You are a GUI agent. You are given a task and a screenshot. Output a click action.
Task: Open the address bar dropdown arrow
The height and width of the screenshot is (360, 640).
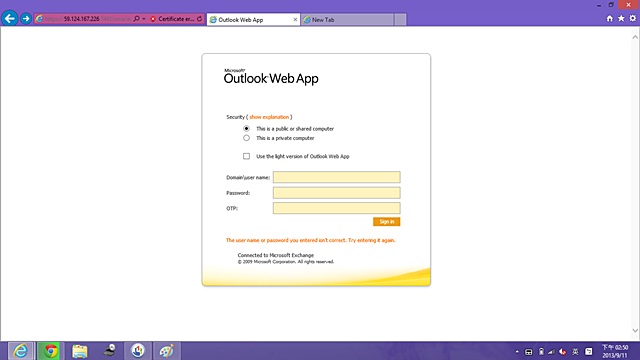point(144,19)
